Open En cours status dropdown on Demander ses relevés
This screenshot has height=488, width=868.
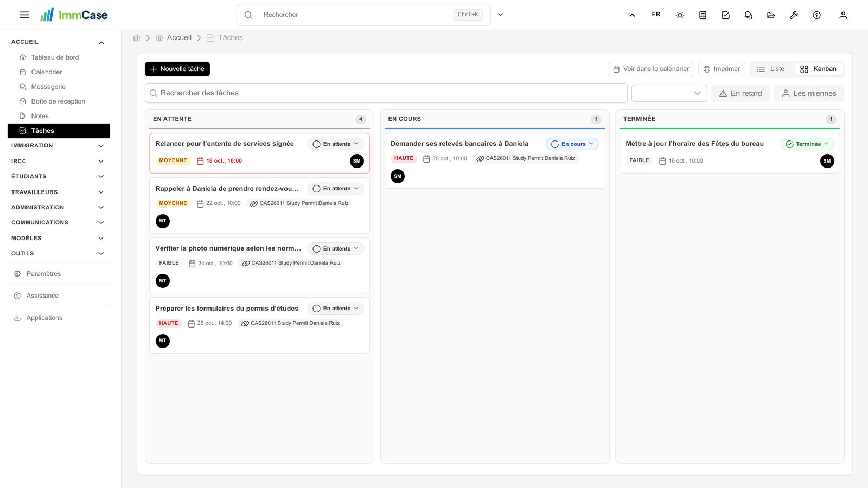point(572,144)
